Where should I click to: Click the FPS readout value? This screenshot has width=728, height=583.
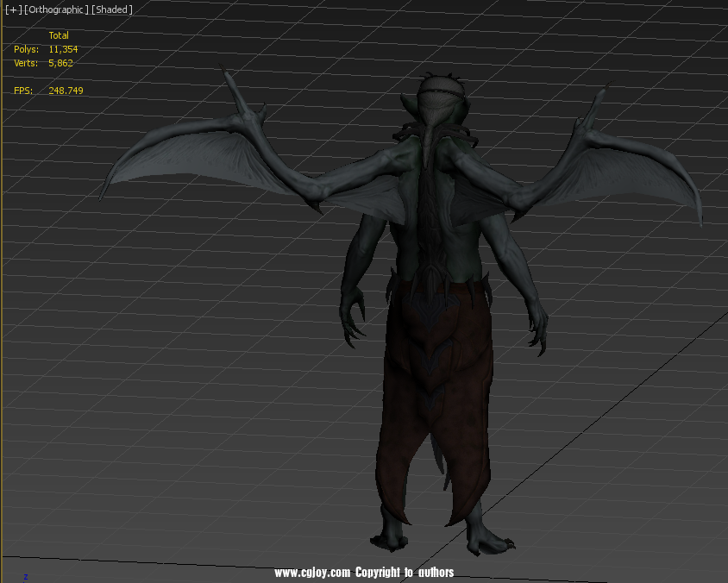(66, 91)
